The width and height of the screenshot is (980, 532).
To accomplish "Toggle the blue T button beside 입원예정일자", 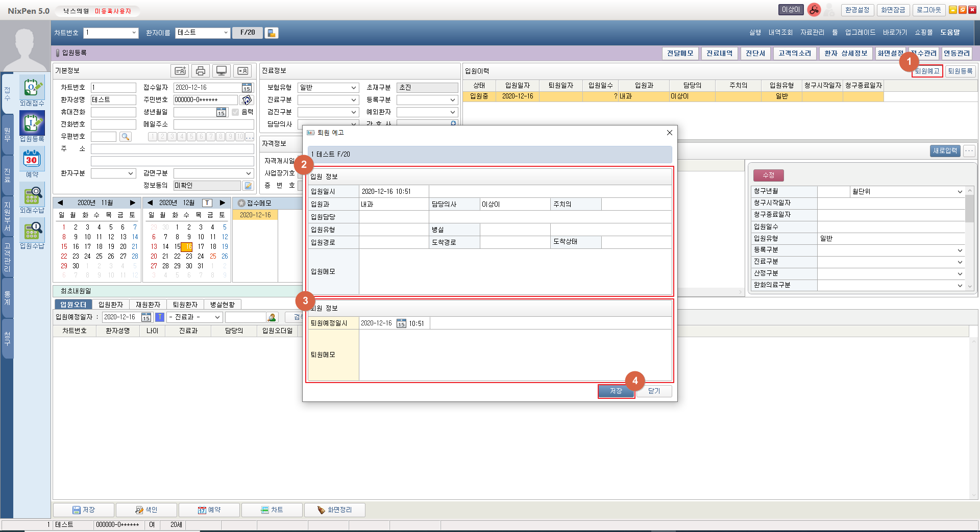I will (160, 317).
